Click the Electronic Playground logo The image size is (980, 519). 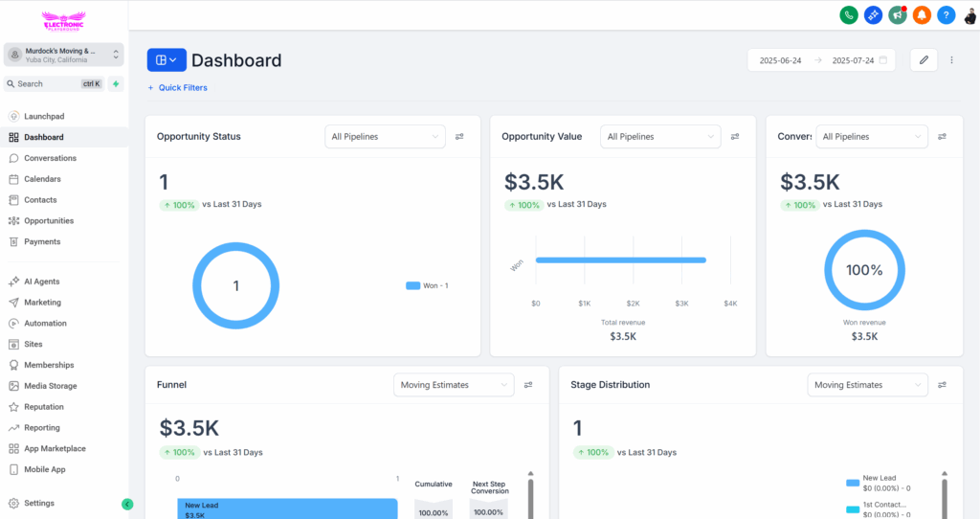pyautogui.click(x=63, y=21)
